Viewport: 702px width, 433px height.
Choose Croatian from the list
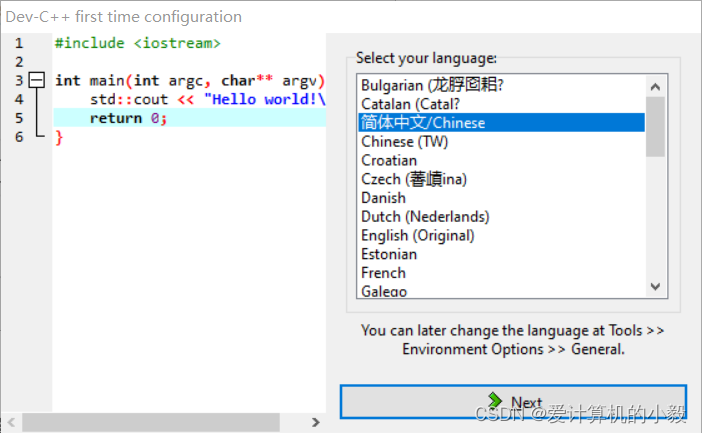pos(501,160)
